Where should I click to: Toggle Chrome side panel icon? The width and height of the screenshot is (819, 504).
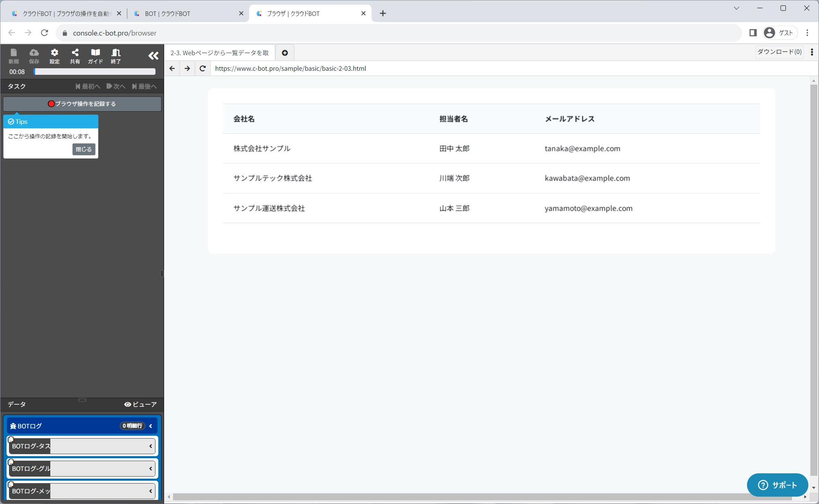pos(753,33)
